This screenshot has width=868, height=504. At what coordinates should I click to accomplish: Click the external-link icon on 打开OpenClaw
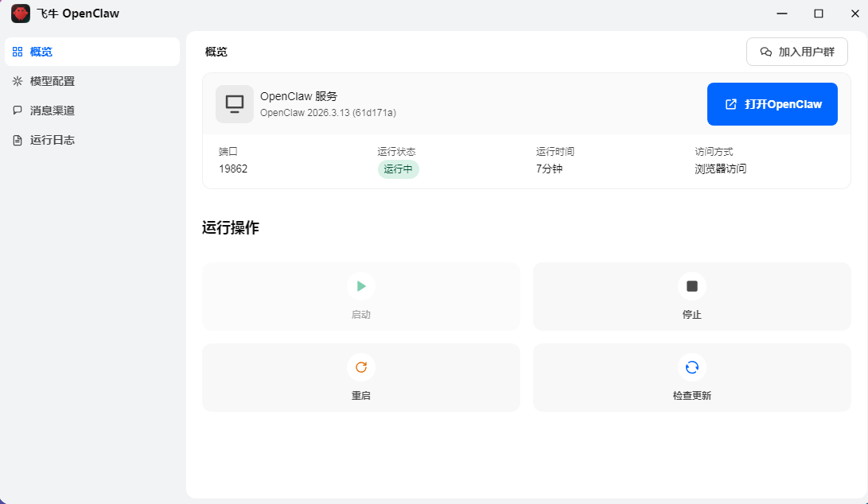point(730,104)
